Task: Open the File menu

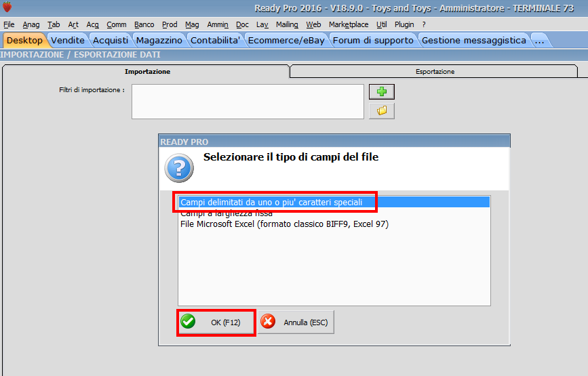Action: (x=9, y=24)
